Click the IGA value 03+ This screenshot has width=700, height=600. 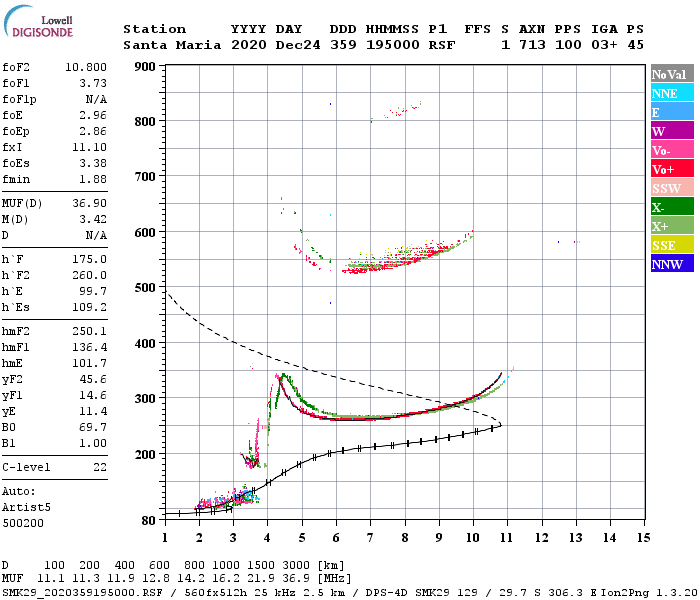pos(604,45)
